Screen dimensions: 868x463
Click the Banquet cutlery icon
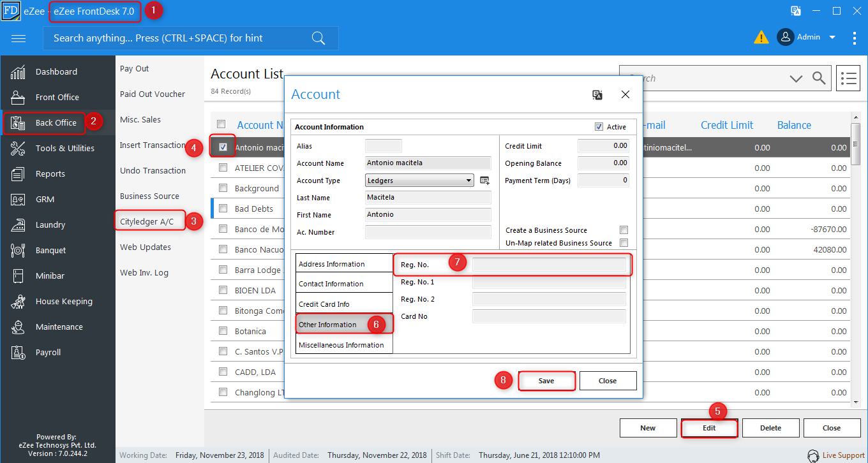[x=18, y=251]
